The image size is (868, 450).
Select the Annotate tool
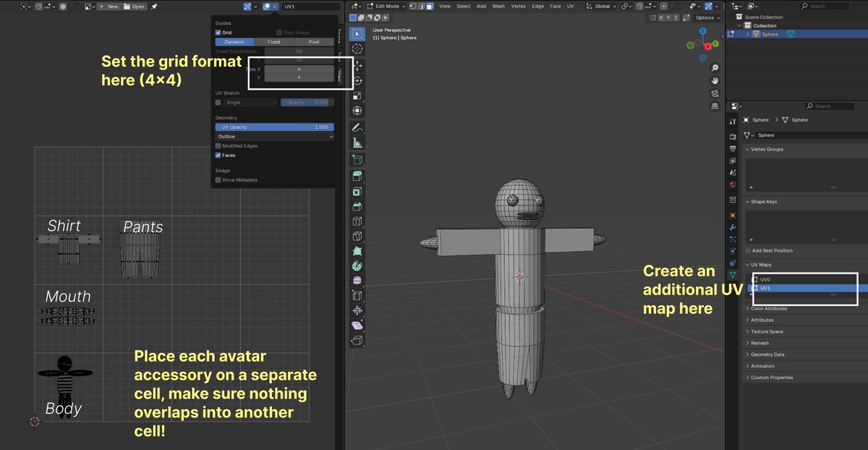[x=357, y=128]
